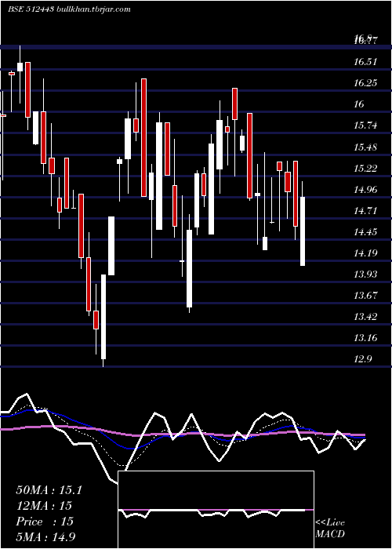The image size is (392, 549).
Task: Click the 12.9 price axis label
Action: point(362,359)
